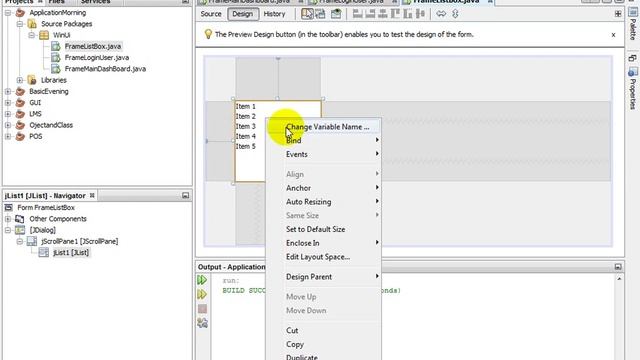This screenshot has height=360, width=640.
Task: Switch to Source view
Action: point(211,14)
